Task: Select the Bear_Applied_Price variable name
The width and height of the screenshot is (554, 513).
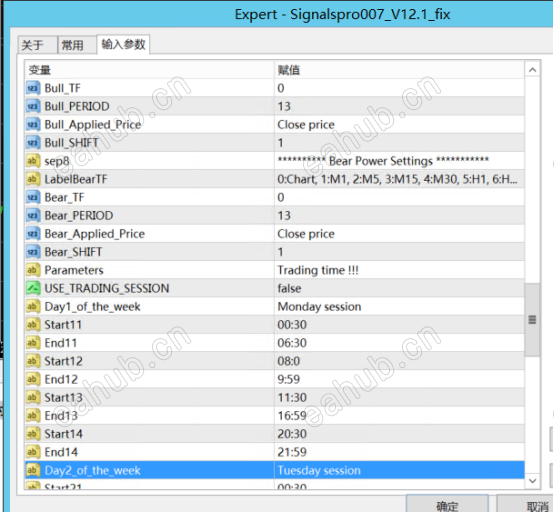Action: point(94,234)
